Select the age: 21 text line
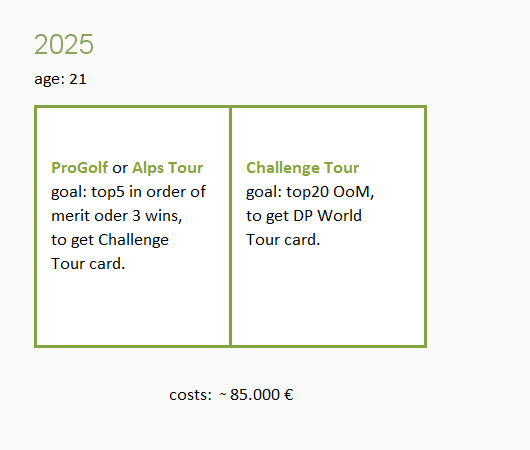The height and width of the screenshot is (450, 530). (x=61, y=79)
